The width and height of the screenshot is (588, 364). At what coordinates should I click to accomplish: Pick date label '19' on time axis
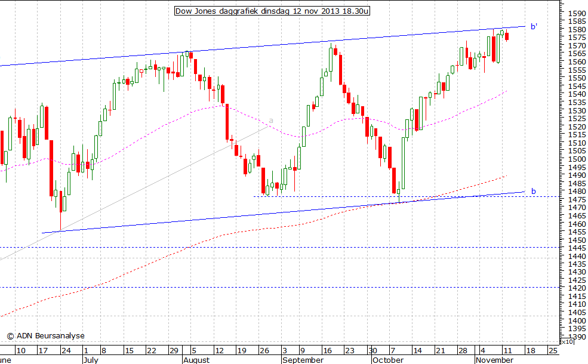coord(242,350)
